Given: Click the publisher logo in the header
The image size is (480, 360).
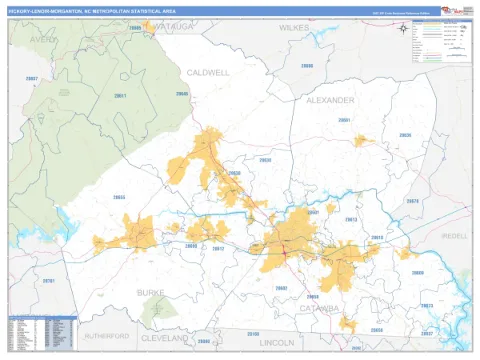Looking at the screenshot, I should pyautogui.click(x=452, y=11).
